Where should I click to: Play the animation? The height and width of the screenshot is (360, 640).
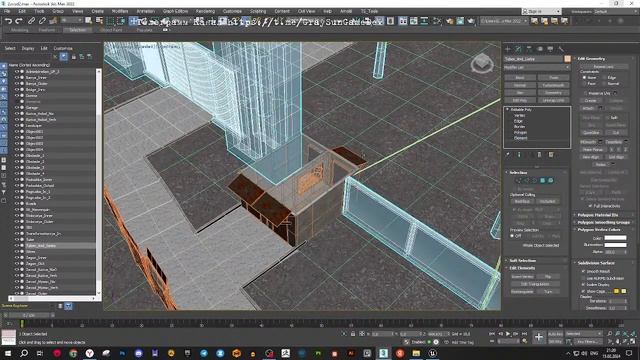tap(508, 334)
